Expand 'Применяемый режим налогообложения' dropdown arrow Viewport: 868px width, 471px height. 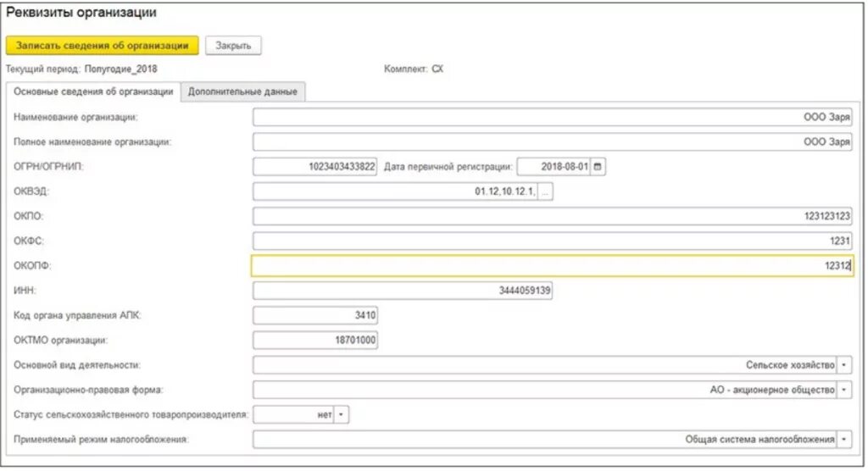(x=843, y=440)
